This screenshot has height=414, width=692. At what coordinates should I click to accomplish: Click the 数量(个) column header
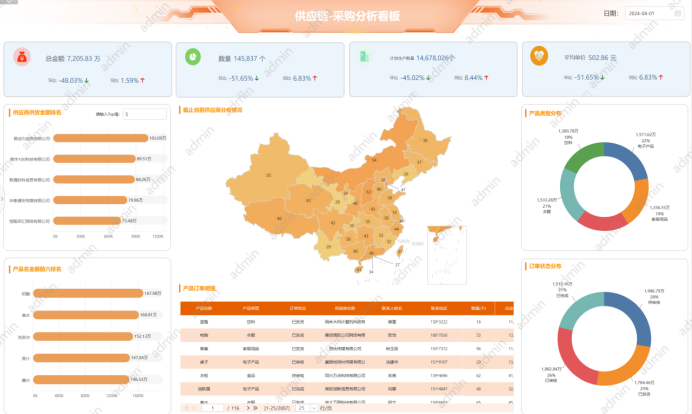(478, 308)
